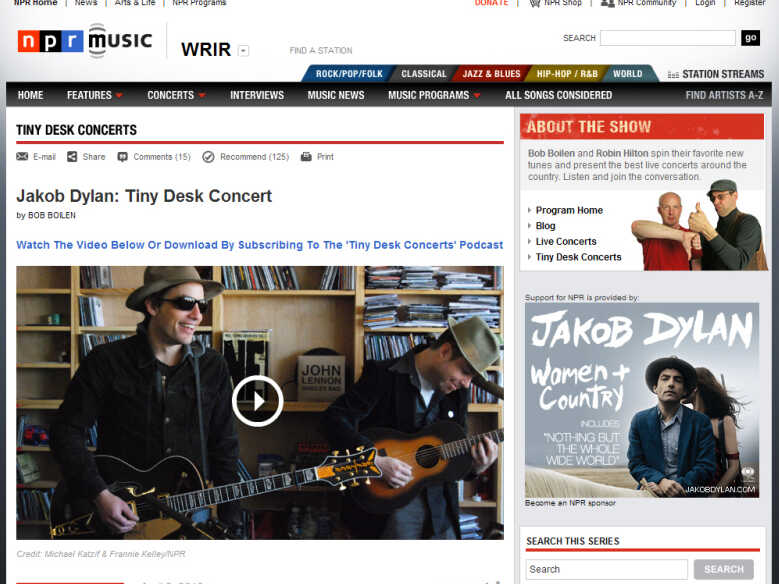Click the go search button
This screenshot has width=779, height=584.
(x=750, y=38)
